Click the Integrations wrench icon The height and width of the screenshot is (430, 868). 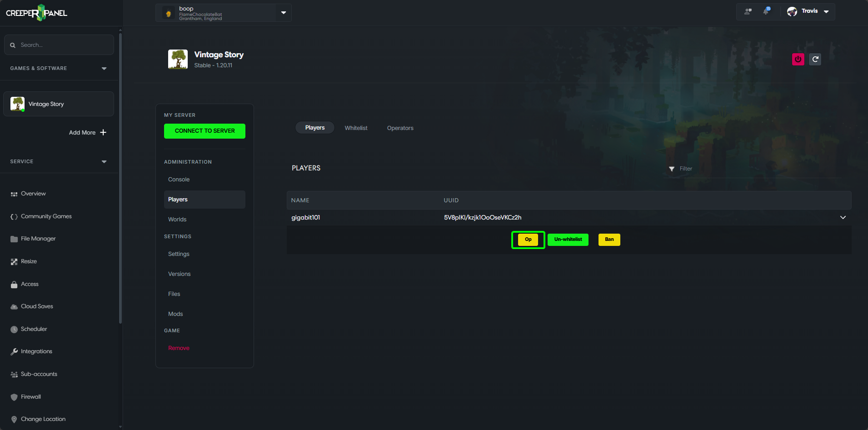point(14,352)
